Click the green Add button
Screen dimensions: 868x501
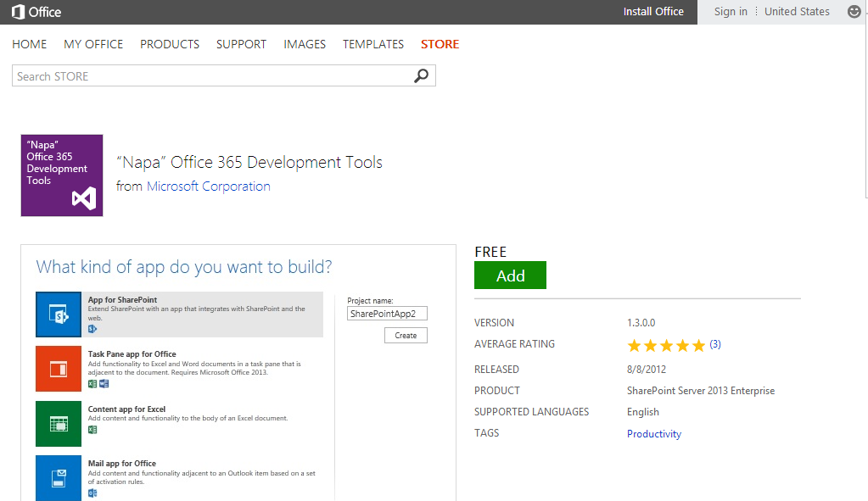click(511, 275)
